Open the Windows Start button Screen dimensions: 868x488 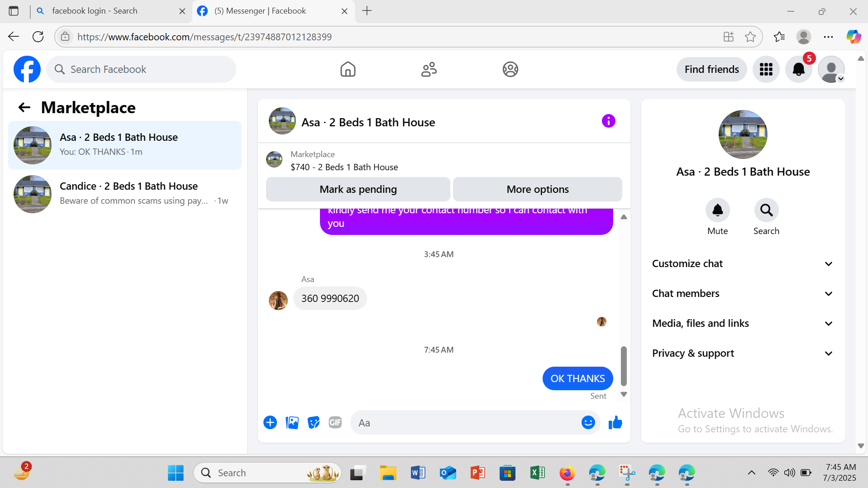coord(176,473)
